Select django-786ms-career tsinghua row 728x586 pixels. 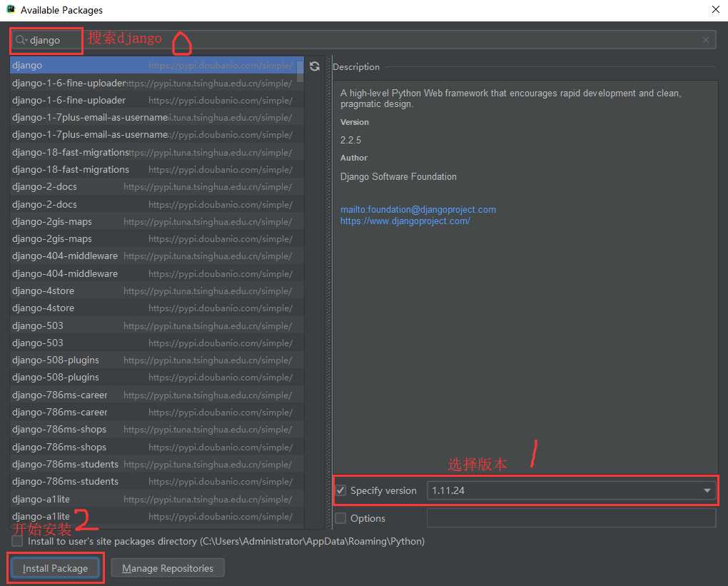pos(157,395)
